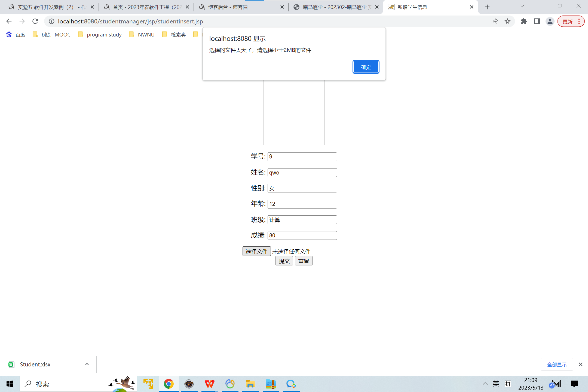Open the extensions puzzle icon

(524, 21)
